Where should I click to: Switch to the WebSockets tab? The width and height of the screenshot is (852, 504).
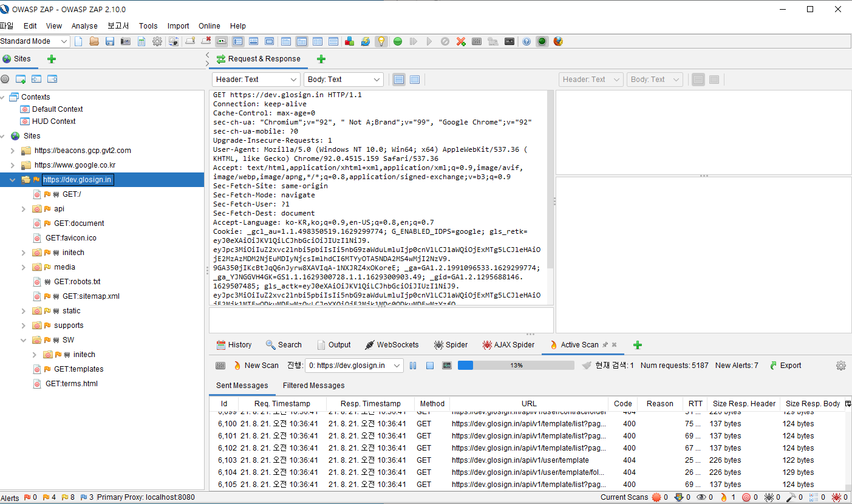[x=392, y=345]
